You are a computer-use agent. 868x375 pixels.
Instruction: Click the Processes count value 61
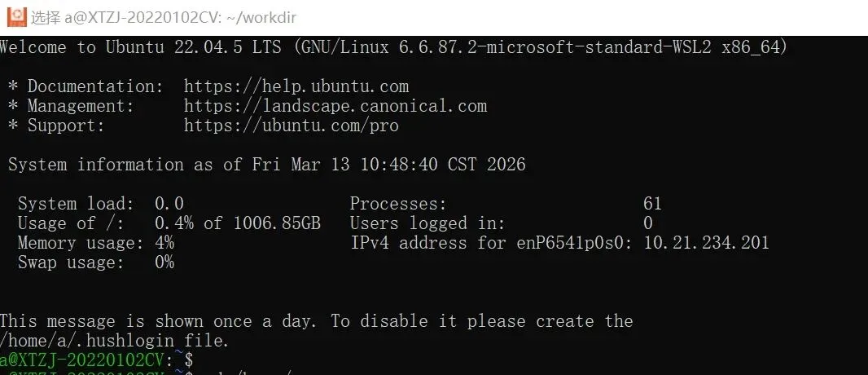point(652,204)
